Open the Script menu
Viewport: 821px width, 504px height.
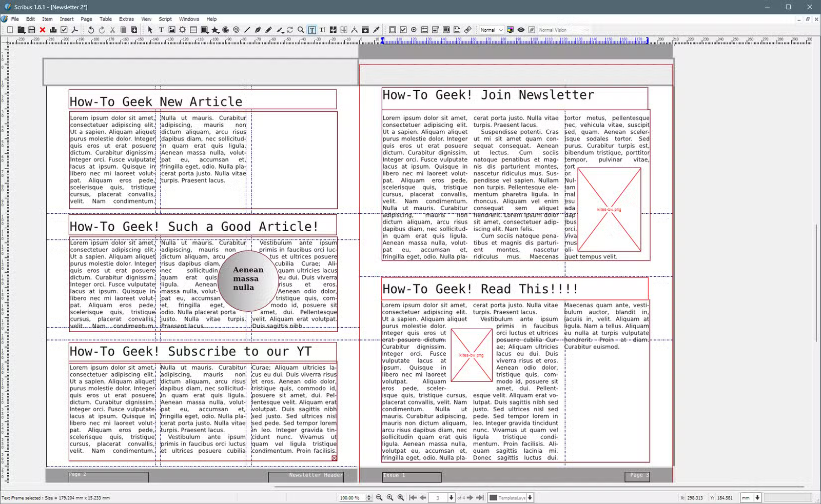pyautogui.click(x=165, y=19)
